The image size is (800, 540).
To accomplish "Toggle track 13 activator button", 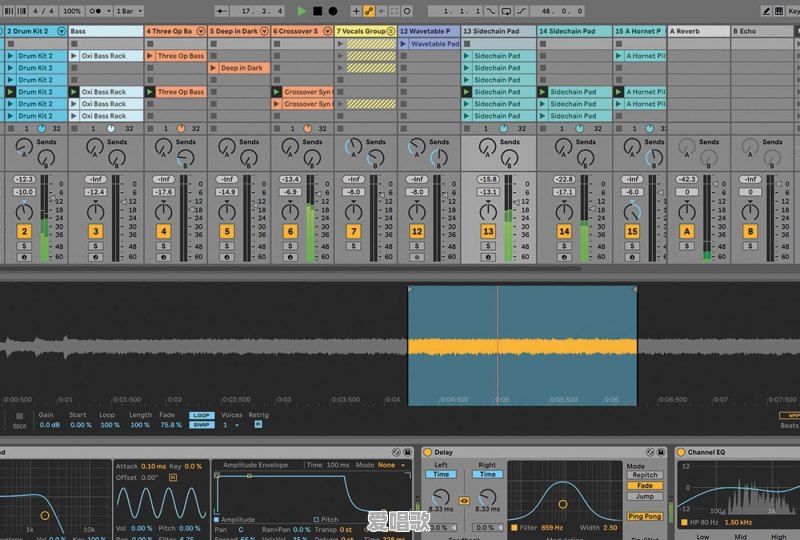I will pyautogui.click(x=488, y=231).
